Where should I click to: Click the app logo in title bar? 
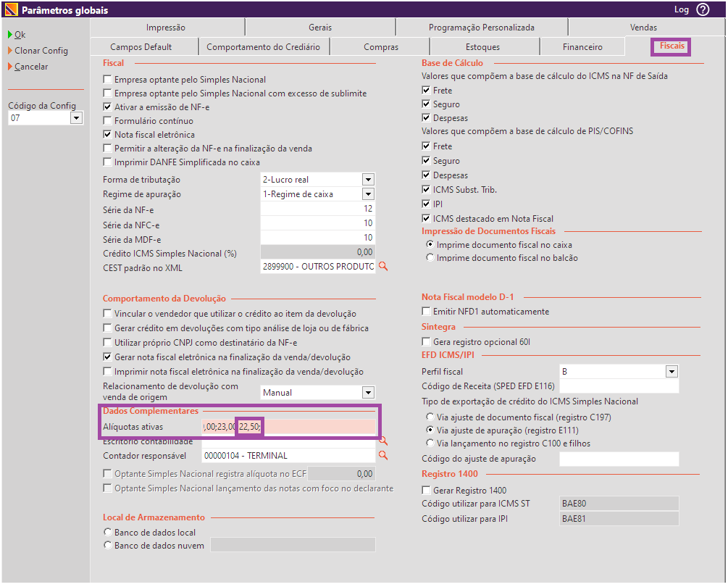11,9
